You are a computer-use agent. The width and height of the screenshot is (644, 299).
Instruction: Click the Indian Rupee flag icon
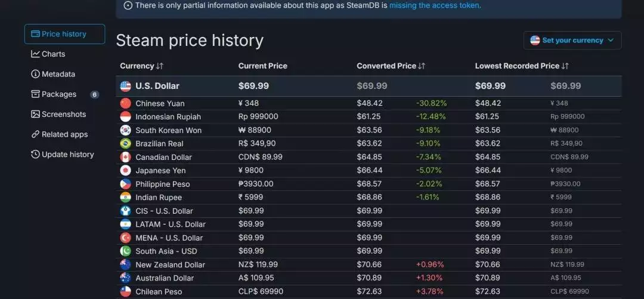125,197
